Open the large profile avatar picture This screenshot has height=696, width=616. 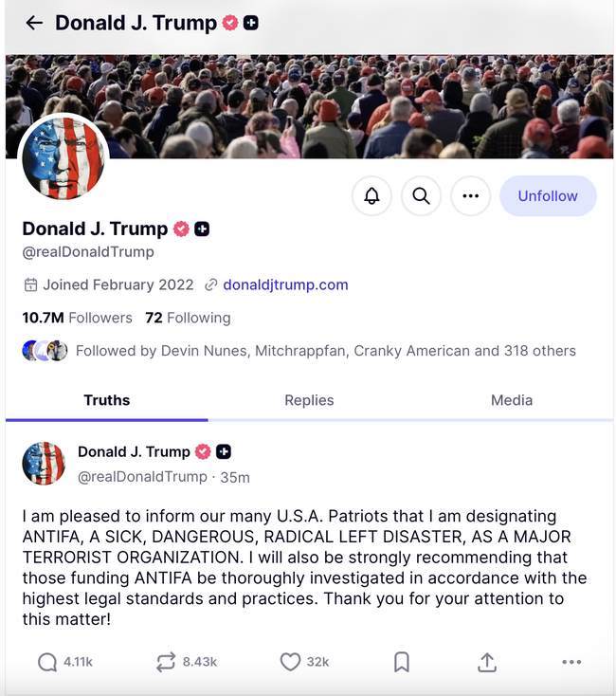pos(63,158)
